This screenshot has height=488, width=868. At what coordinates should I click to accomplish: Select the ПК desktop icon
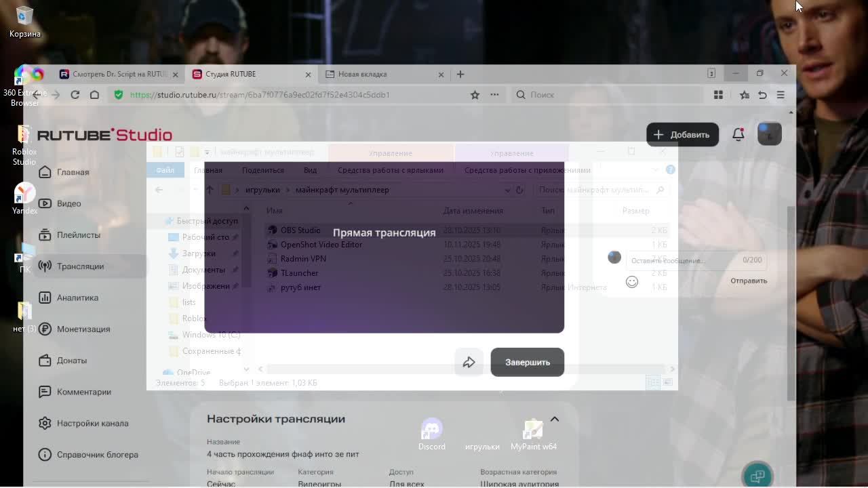(x=24, y=258)
